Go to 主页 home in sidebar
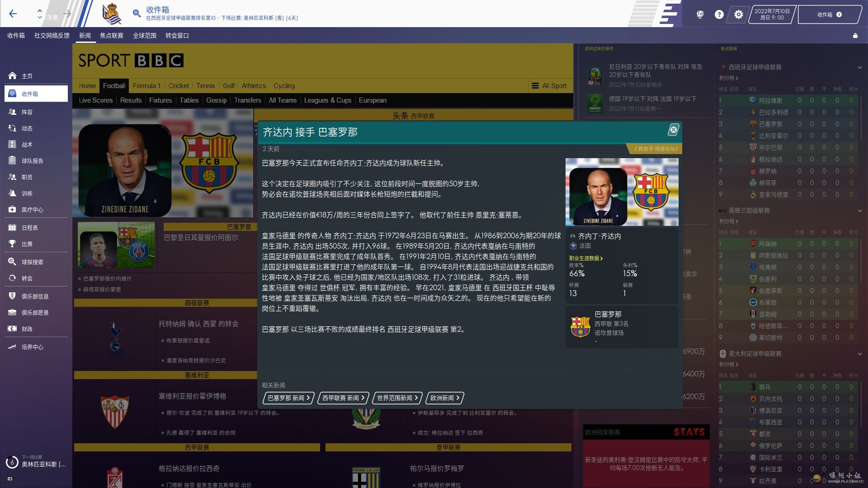This screenshot has width=868, height=488. (x=36, y=76)
